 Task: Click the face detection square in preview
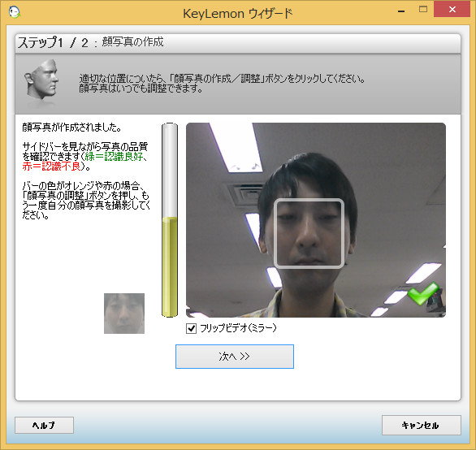coord(309,233)
